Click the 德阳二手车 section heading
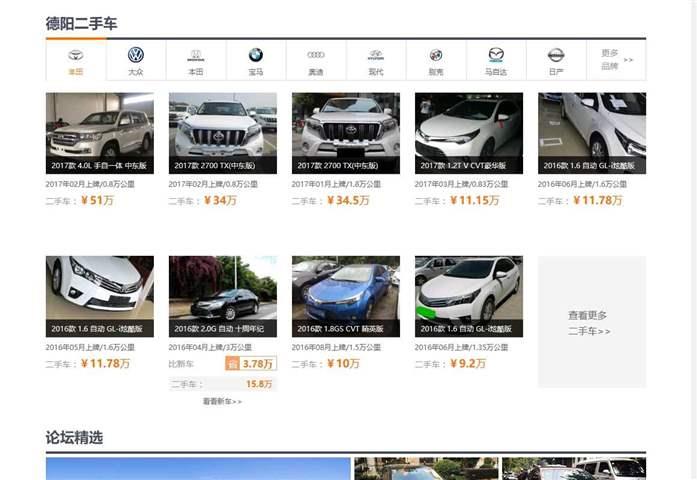The width and height of the screenshot is (697, 480). tap(81, 23)
